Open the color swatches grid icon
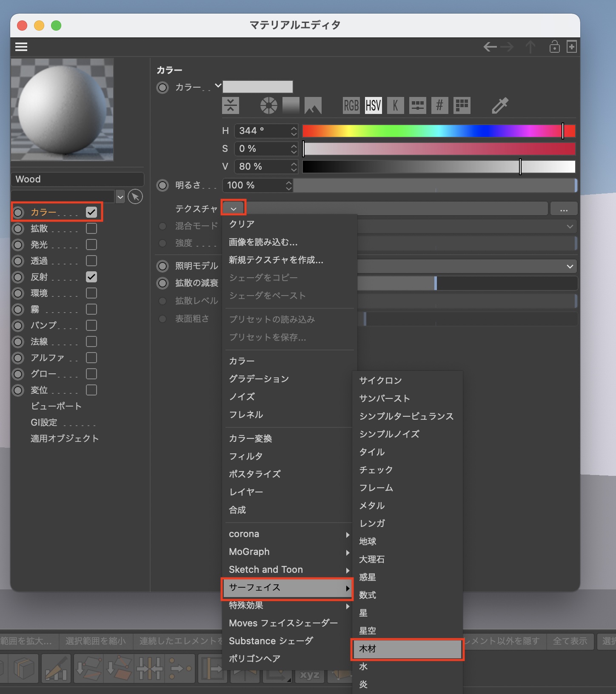Viewport: 616px width, 694px height. click(x=462, y=105)
